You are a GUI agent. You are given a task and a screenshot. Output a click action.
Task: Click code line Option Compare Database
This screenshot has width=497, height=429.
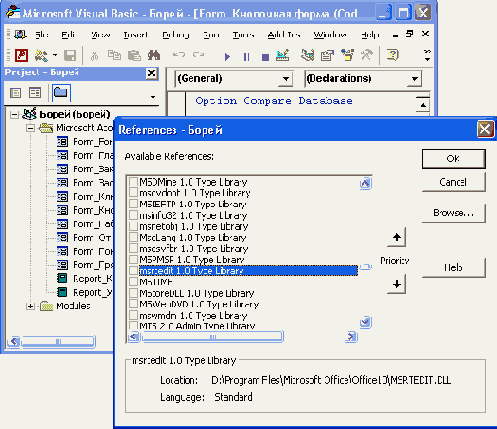point(274,101)
